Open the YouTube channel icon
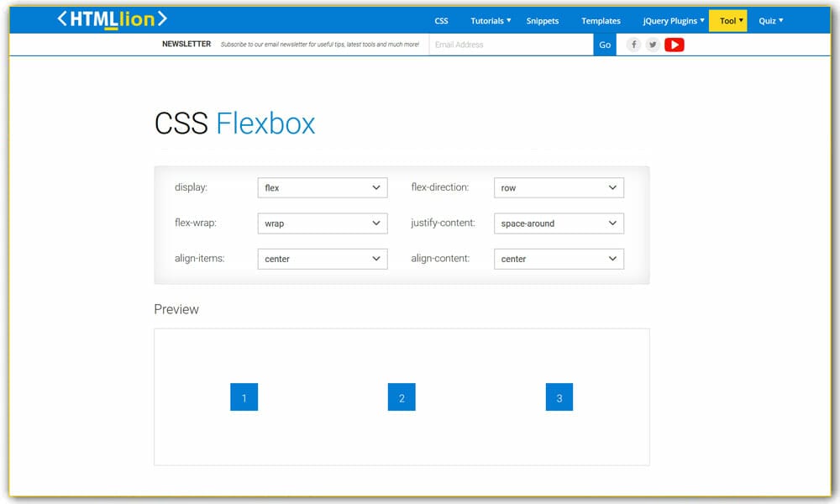840x504 pixels. point(674,45)
